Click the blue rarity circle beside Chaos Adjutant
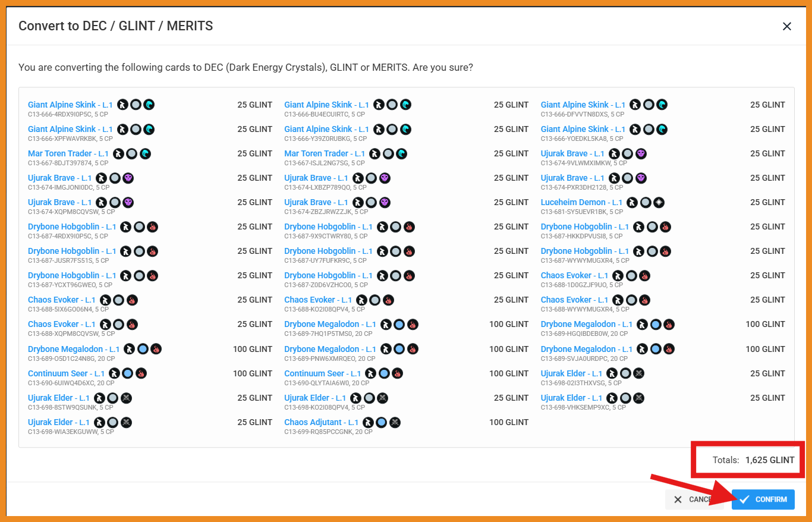812x522 pixels. 382,422
